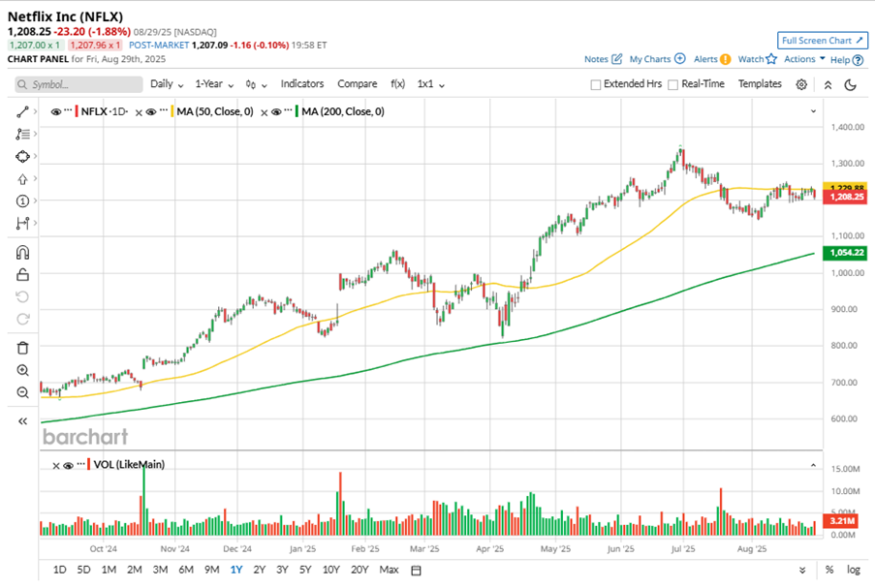The image size is (875, 588).
Task: Collapse the main chart legend chevron
Action: tap(813, 111)
